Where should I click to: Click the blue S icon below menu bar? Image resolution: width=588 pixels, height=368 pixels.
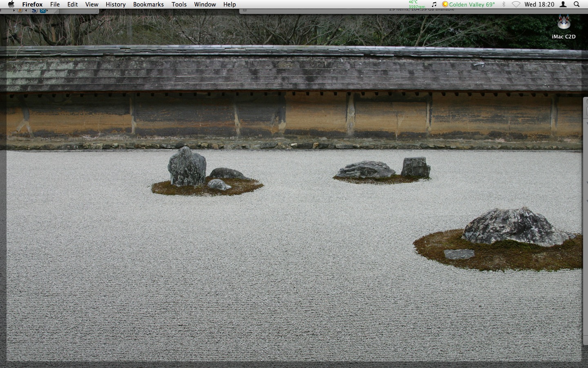(35, 10)
